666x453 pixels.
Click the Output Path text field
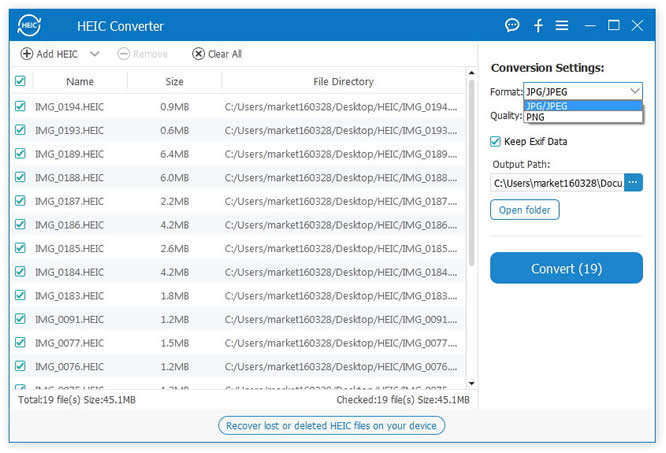coord(556,183)
